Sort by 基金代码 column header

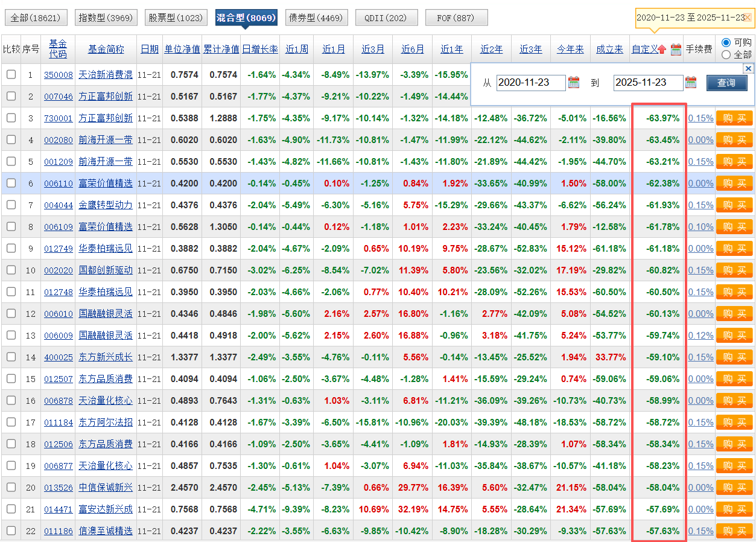(58, 49)
